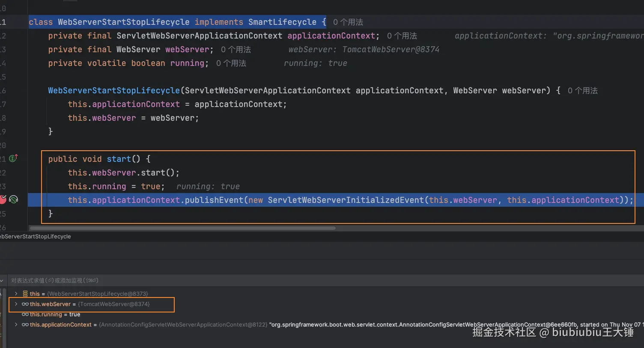The height and width of the screenshot is (348, 644).
Task: Click the Spring event publisher gutter icon
Action: (x=14, y=199)
